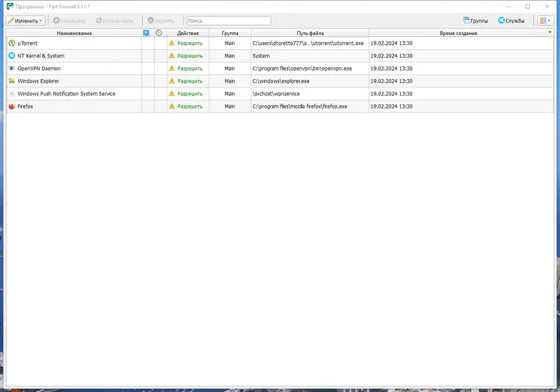Click Разрешить action in OpenVPN row

(190, 68)
